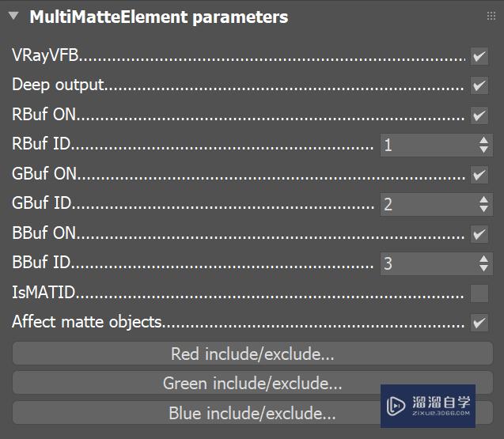Decrease RBuf ID with down arrow

[484, 149]
